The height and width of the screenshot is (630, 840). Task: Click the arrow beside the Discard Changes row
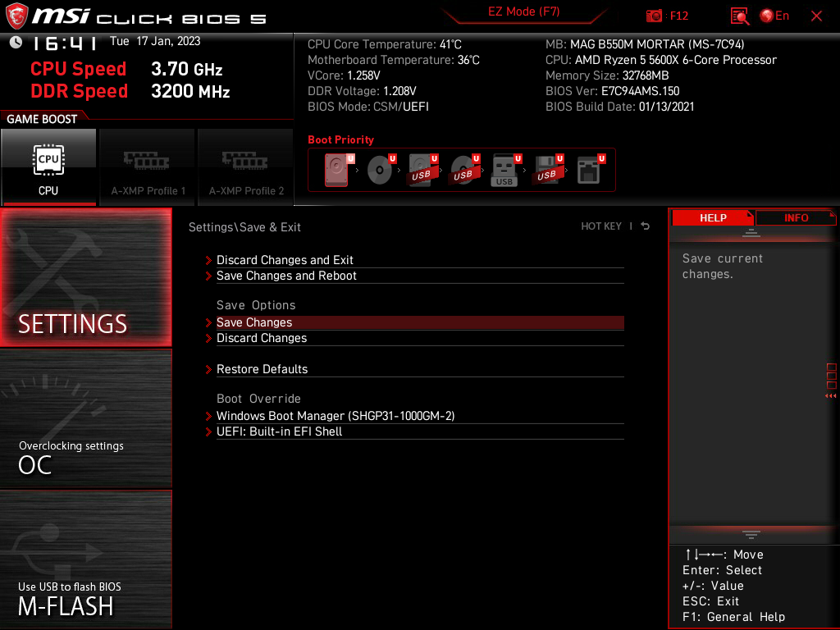click(x=208, y=339)
